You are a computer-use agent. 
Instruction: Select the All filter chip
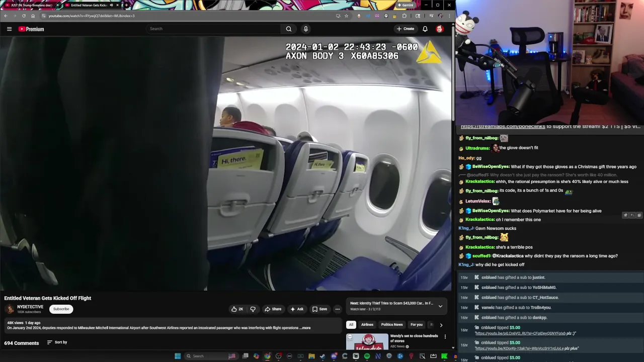point(351,325)
